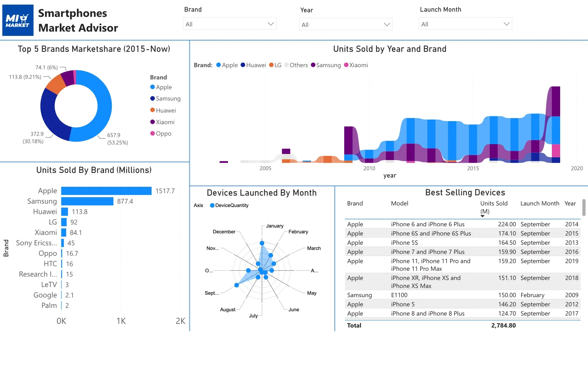Viewport: 588px width, 368px height.
Task: Click the Best Selling Devices table scrollbar
Action: coord(584,208)
